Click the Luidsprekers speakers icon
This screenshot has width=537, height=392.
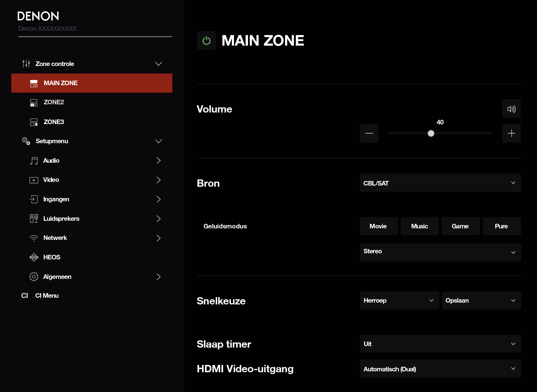tap(34, 219)
